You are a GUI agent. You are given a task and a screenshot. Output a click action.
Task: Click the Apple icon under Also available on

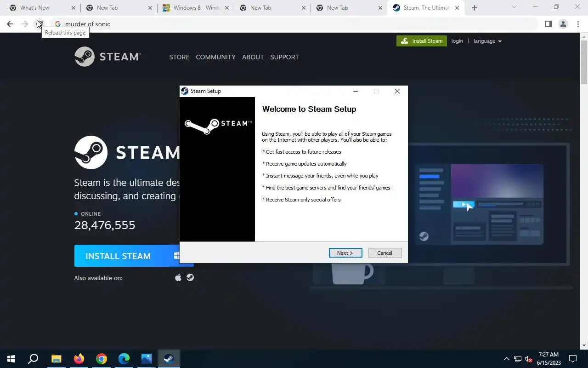(x=178, y=277)
